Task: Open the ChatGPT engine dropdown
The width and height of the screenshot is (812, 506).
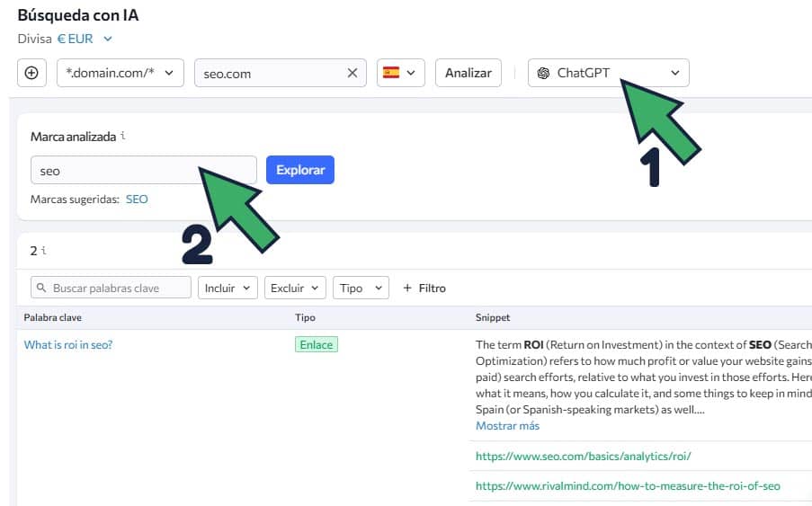Action: tap(609, 73)
